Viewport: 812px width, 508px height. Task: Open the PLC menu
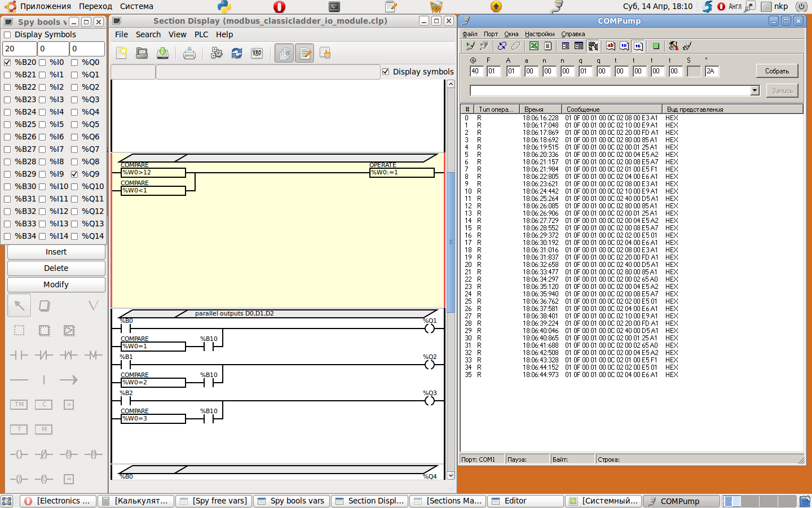[201, 34]
